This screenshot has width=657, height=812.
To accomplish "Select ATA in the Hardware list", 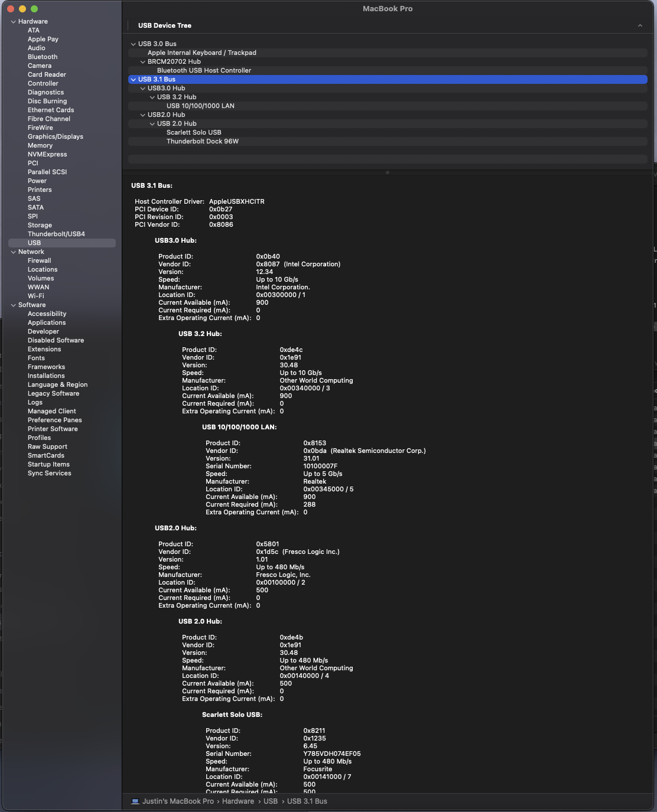I will click(34, 31).
